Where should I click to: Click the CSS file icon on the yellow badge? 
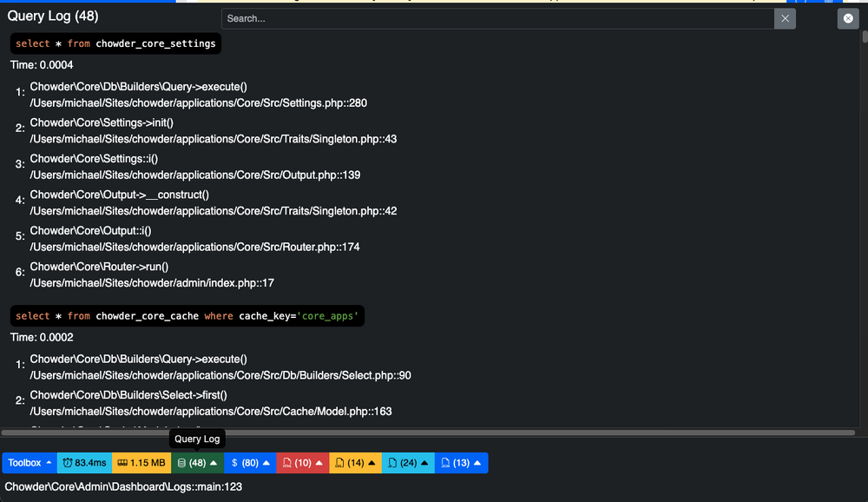339,462
